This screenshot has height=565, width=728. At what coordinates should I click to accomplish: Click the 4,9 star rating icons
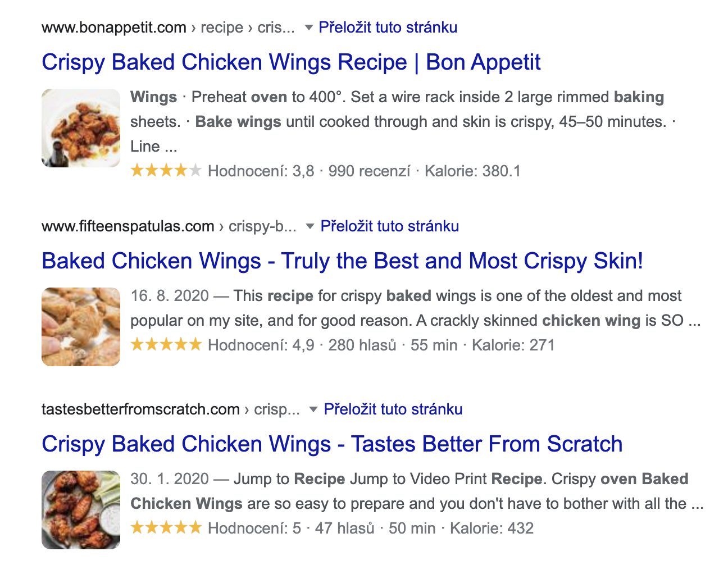click(166, 344)
